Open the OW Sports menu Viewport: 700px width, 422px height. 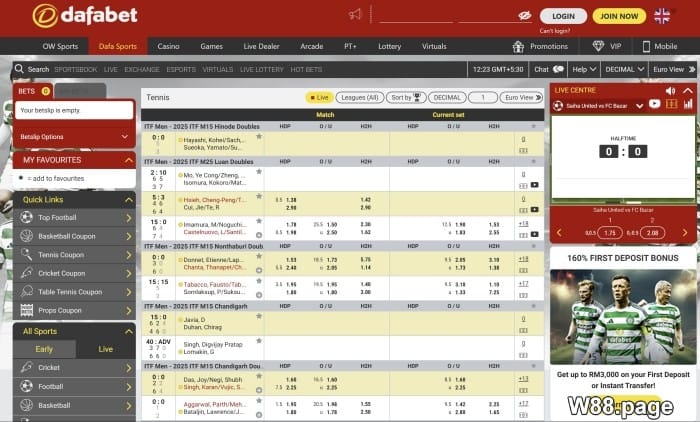[x=60, y=46]
